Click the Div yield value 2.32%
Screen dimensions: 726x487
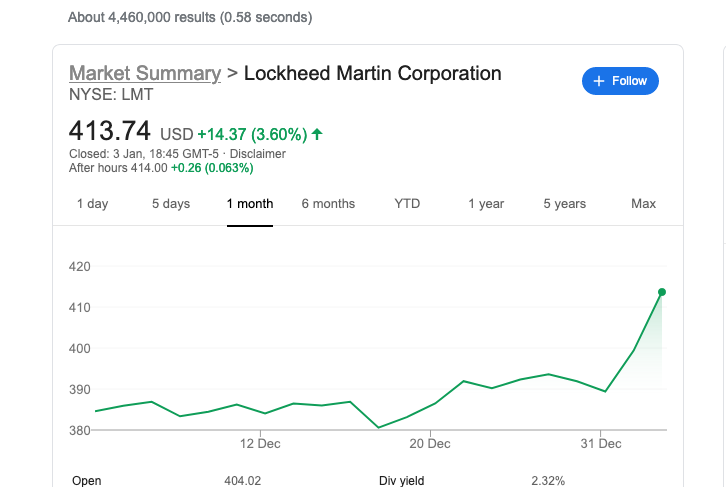point(548,481)
